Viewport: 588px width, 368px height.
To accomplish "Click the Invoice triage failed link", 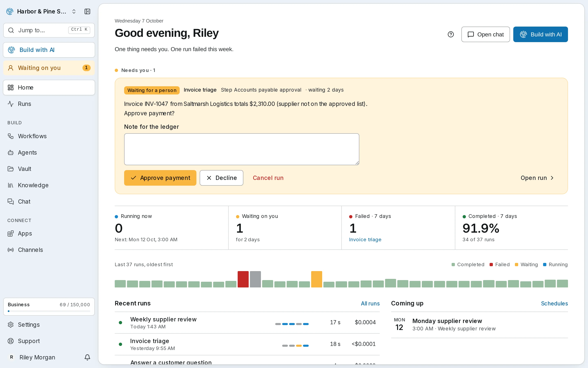I will click(x=365, y=239).
